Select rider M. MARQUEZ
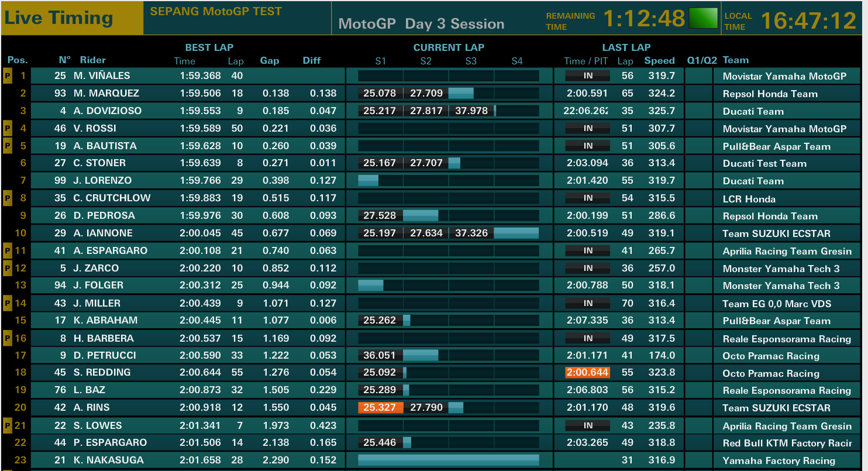This screenshot has width=868, height=471. (x=106, y=93)
